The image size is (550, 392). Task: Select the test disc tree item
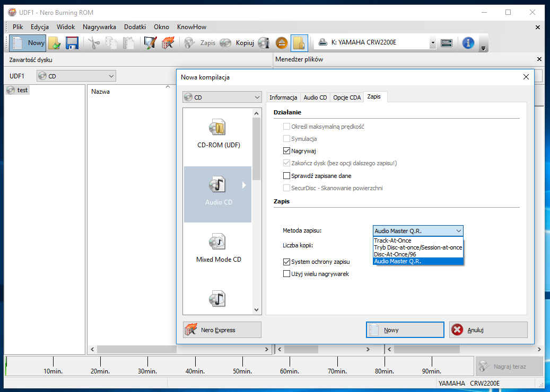click(18, 90)
